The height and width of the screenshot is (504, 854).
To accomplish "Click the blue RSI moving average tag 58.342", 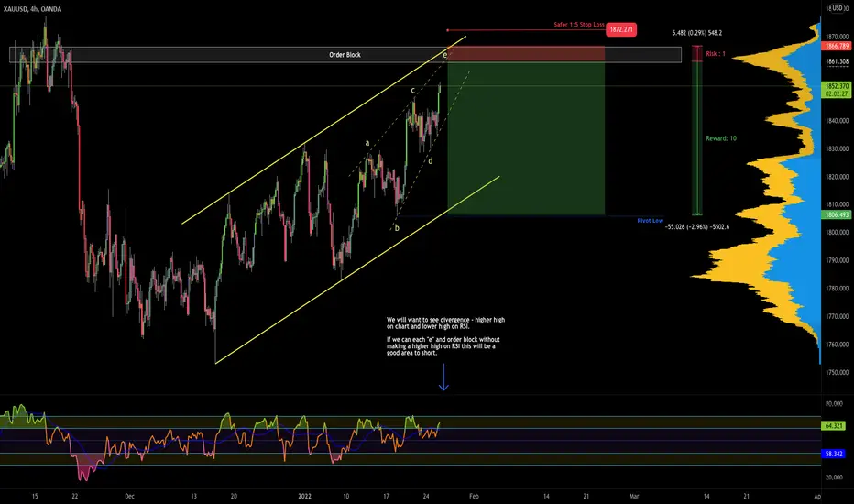I will coord(834,454).
